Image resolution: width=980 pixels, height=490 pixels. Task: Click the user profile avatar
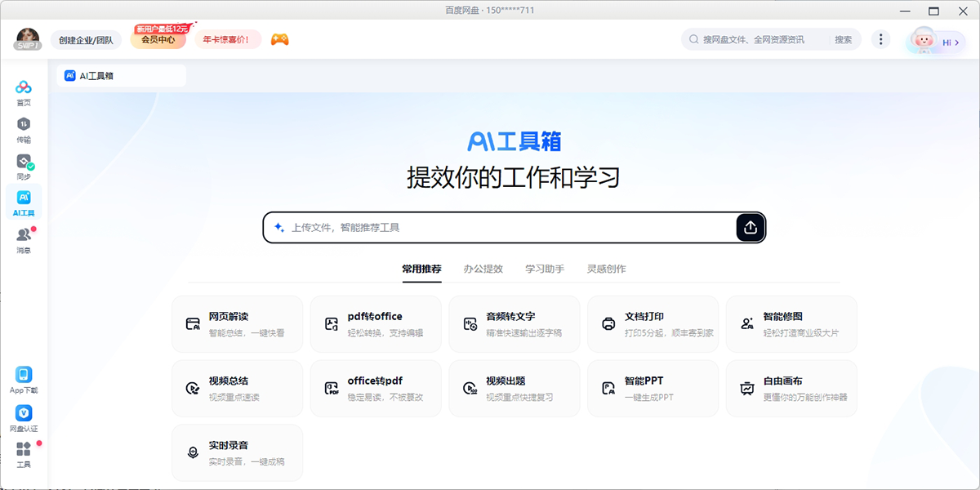[x=28, y=38]
